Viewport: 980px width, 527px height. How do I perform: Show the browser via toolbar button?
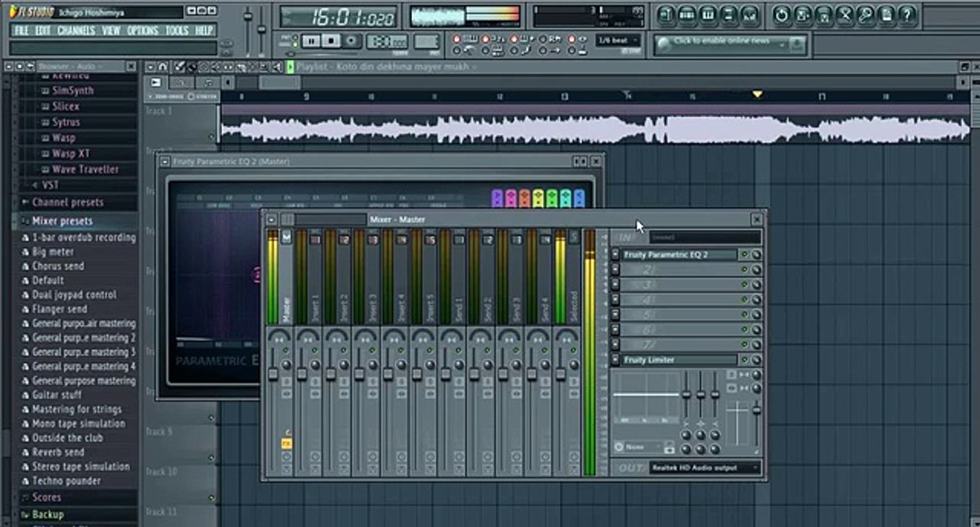pyautogui.click(x=729, y=14)
